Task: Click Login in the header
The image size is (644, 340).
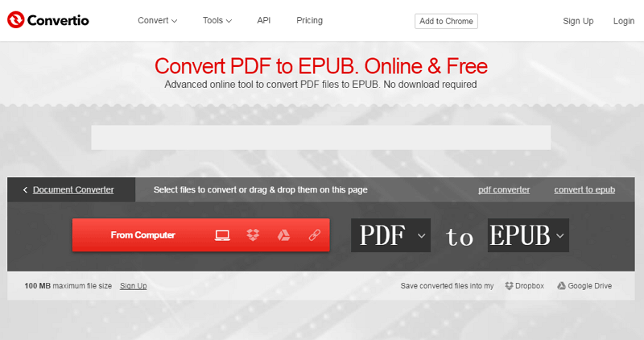Action: tap(623, 21)
